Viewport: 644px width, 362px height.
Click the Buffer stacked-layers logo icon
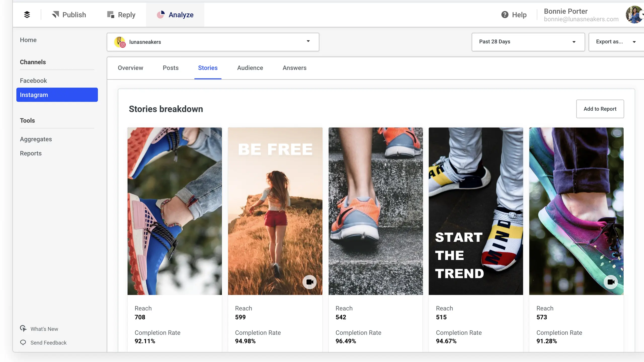[27, 15]
